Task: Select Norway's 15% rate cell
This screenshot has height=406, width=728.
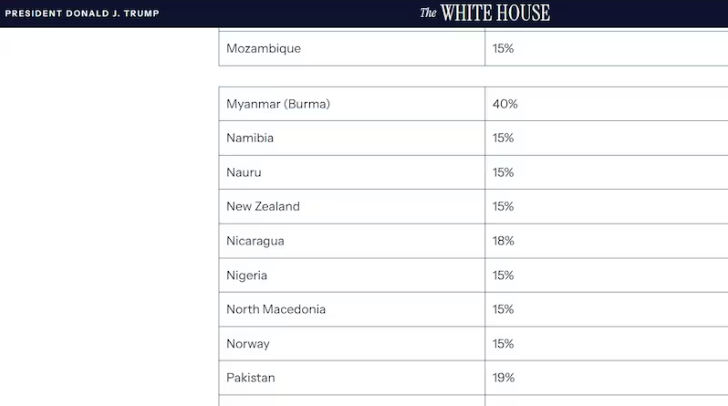Action: click(606, 344)
